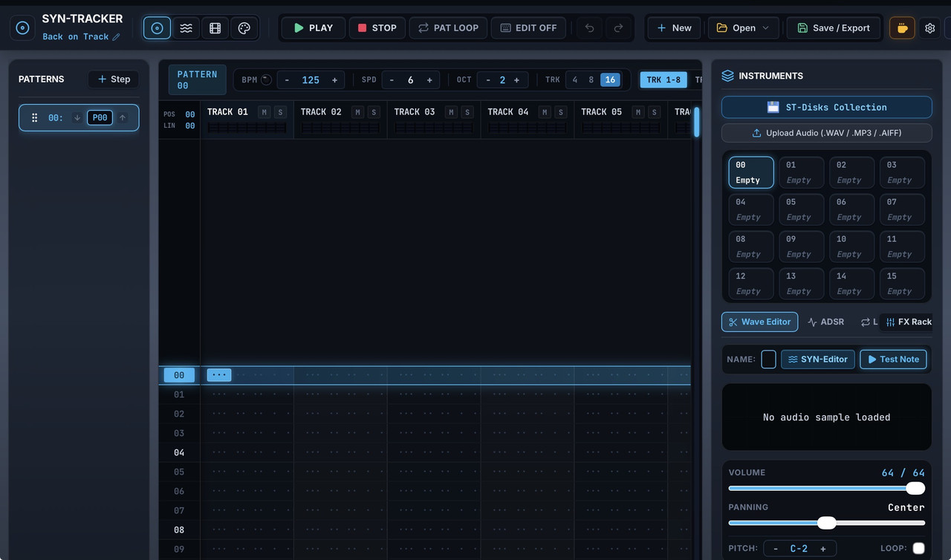Click the STOP button
The width and height of the screenshot is (951, 560).
377,28
